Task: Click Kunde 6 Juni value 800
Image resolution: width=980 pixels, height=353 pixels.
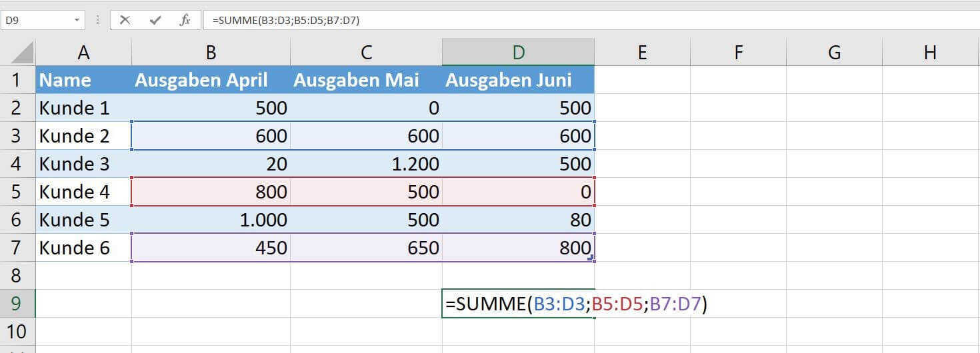Action: point(518,248)
